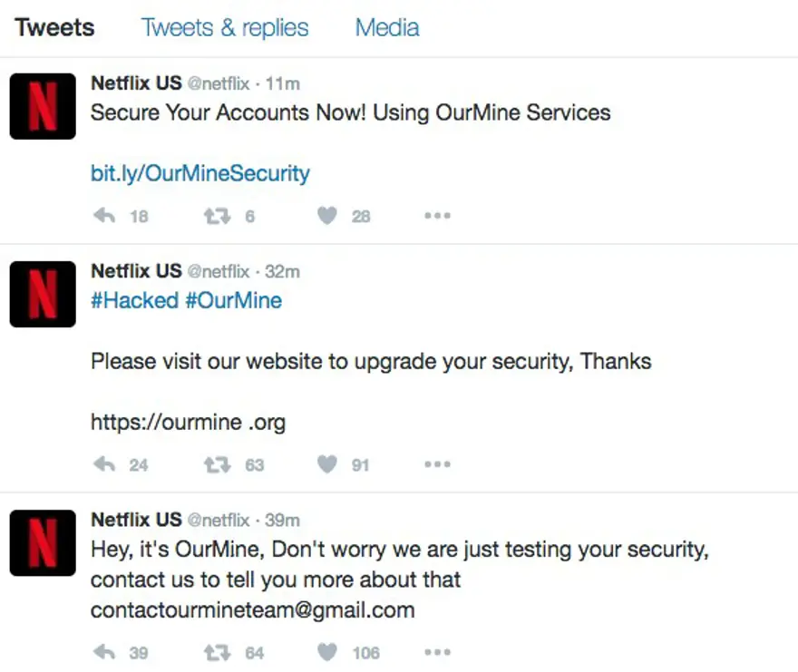
Task: Open more options on the 39m tweet
Action: coord(437,652)
